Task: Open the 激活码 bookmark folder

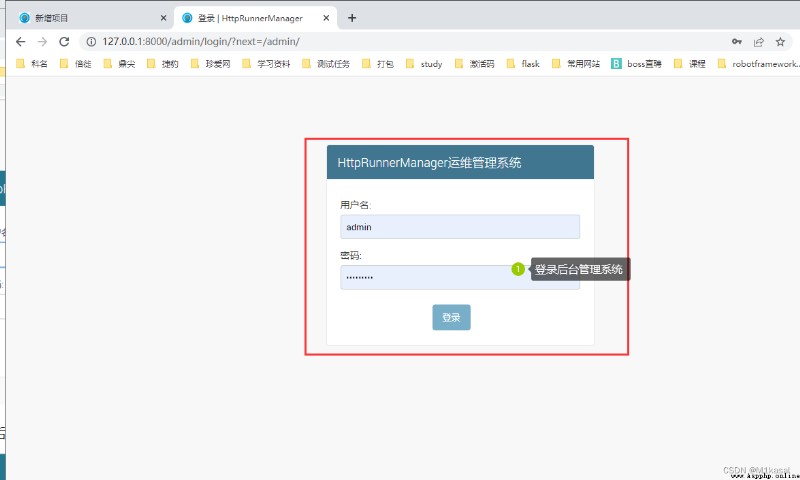Action: (474, 64)
